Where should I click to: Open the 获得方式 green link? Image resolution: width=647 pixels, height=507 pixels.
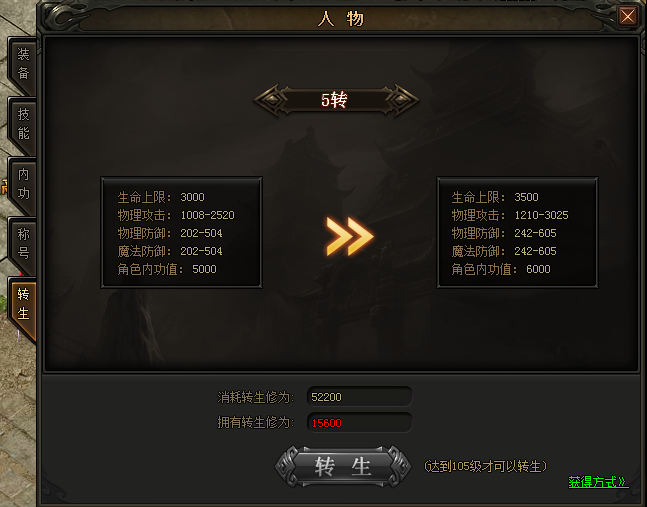click(x=597, y=482)
